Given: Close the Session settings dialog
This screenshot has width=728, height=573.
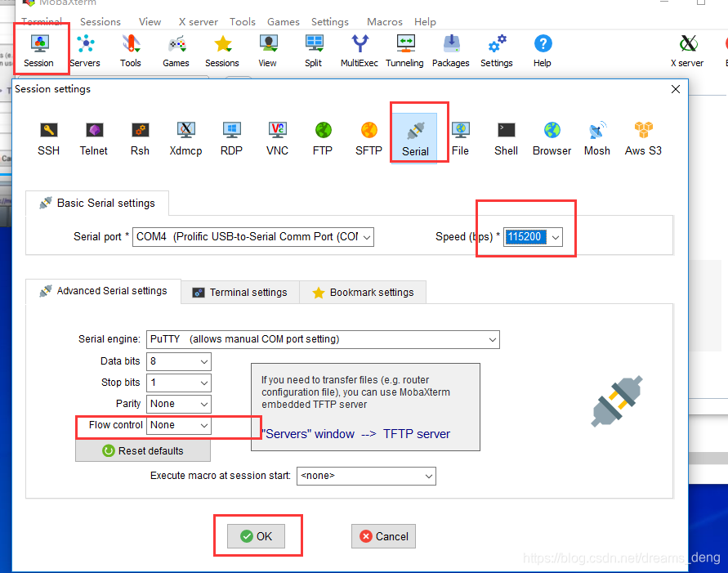Looking at the screenshot, I should (676, 89).
